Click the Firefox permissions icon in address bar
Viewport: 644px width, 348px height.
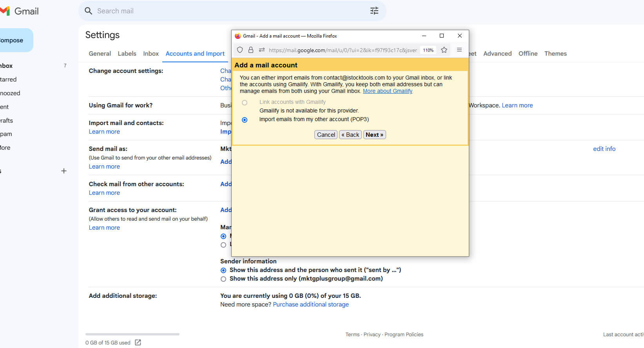(262, 50)
